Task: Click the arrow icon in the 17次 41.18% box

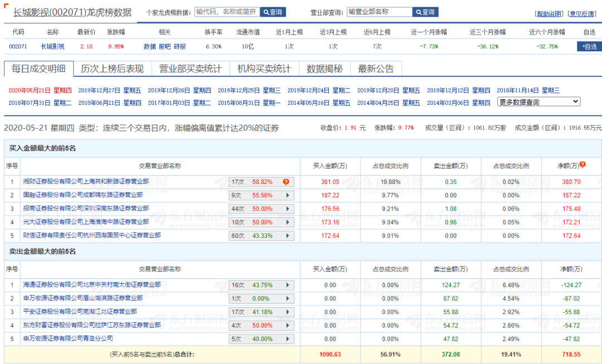Action: pyautogui.click(x=288, y=312)
